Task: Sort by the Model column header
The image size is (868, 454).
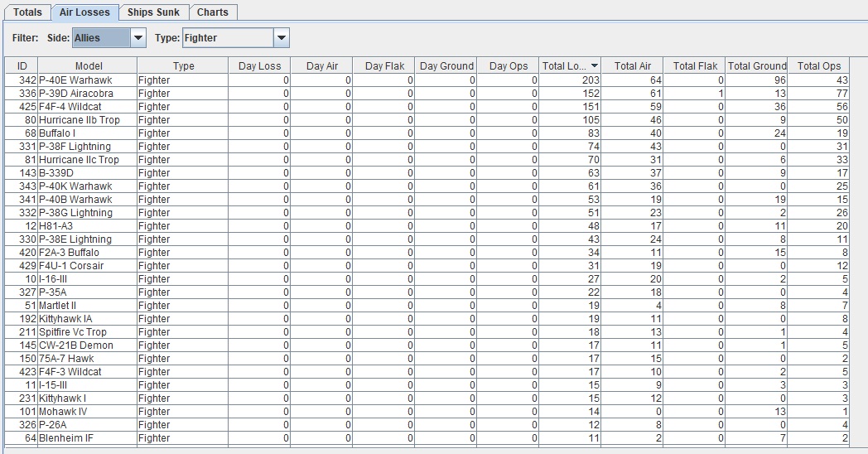Action: point(88,66)
